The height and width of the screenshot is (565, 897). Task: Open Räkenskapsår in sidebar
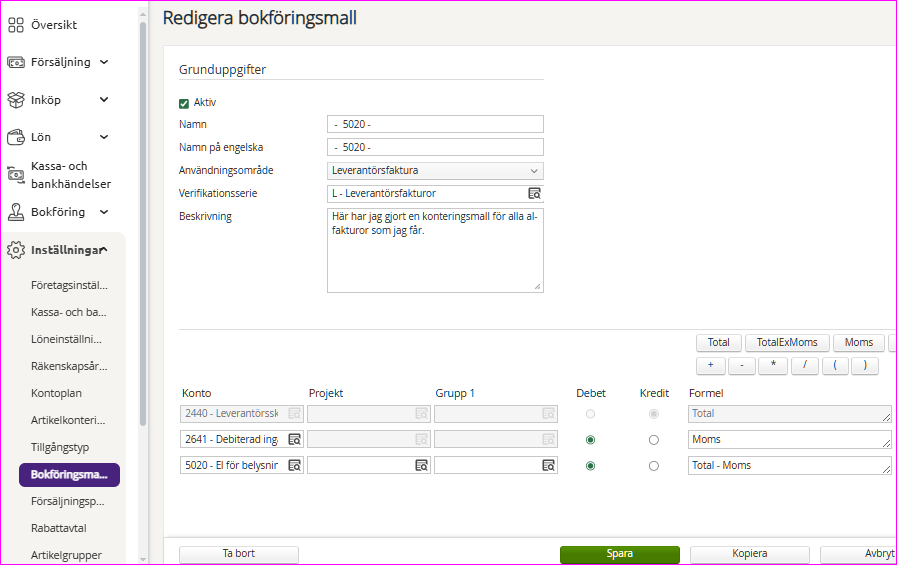point(69,366)
